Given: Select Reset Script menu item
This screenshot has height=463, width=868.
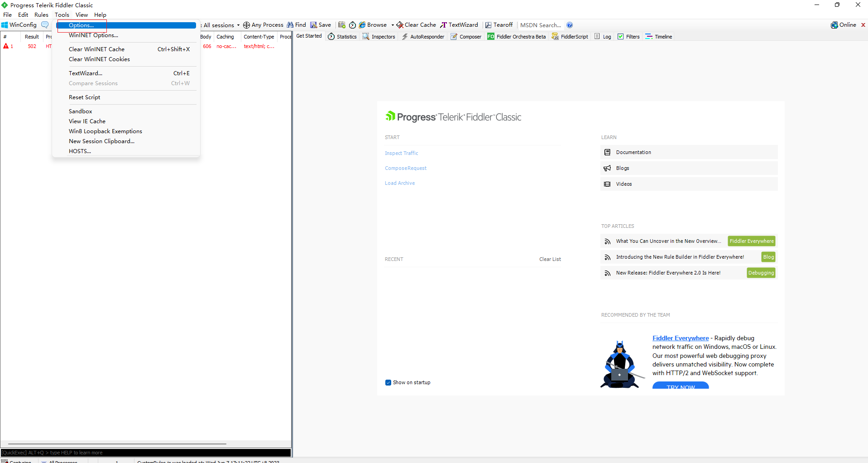Looking at the screenshot, I should coord(126,97).
